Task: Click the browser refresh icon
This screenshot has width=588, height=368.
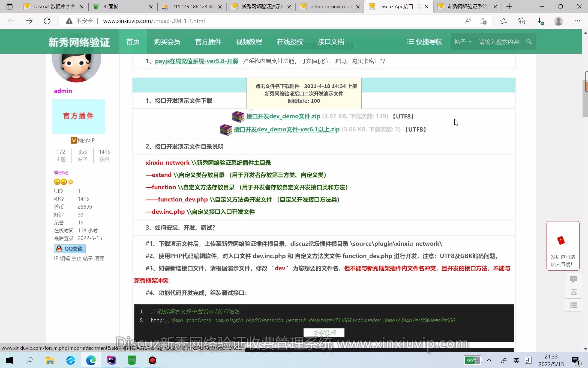Action: point(47,21)
